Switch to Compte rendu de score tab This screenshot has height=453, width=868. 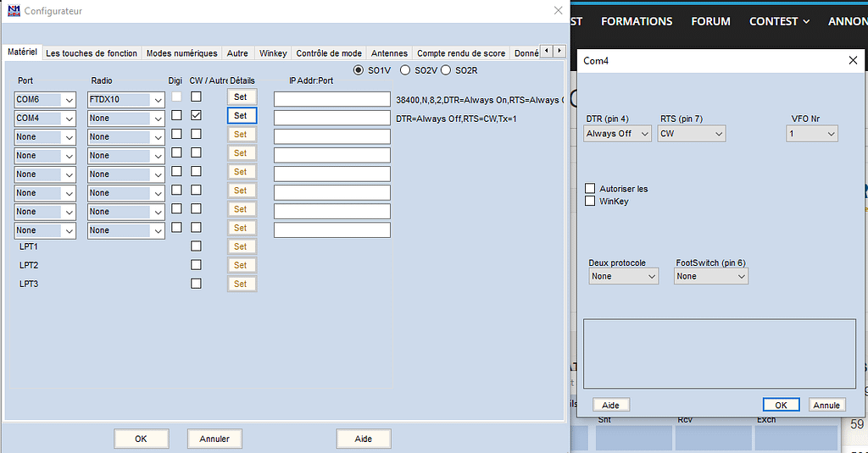[461, 53]
